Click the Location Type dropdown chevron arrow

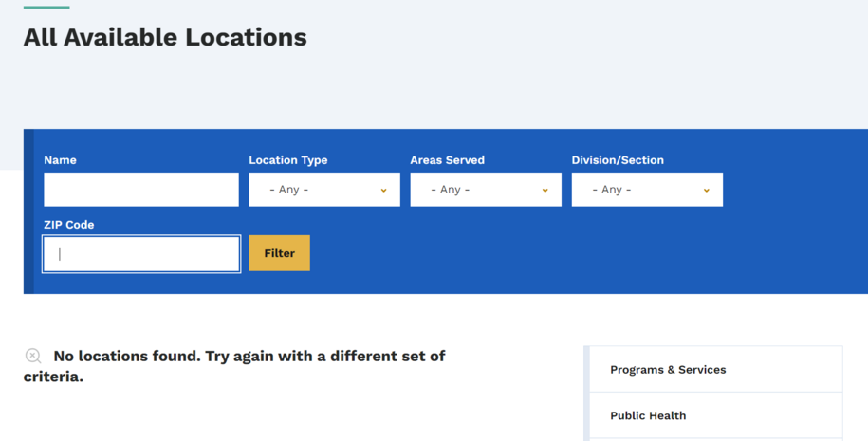coord(383,190)
